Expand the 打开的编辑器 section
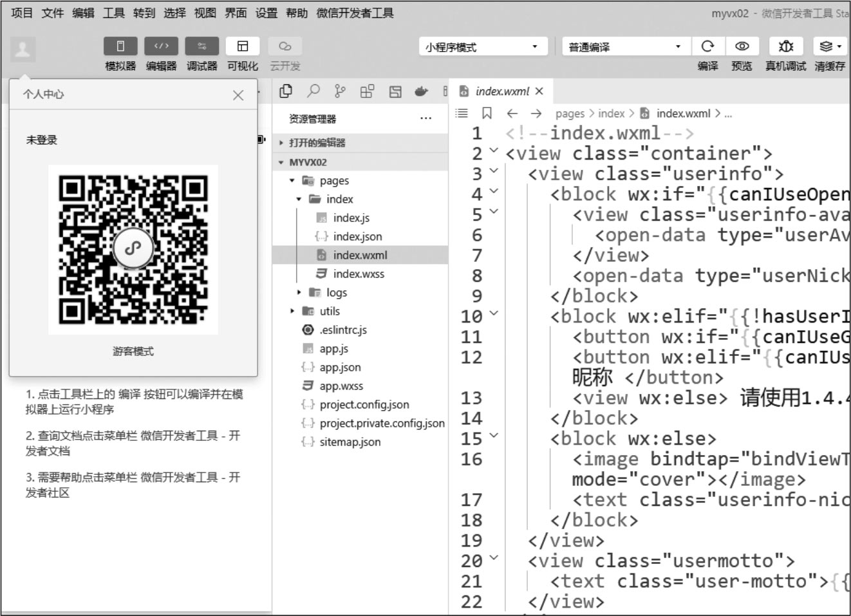 coord(360,143)
